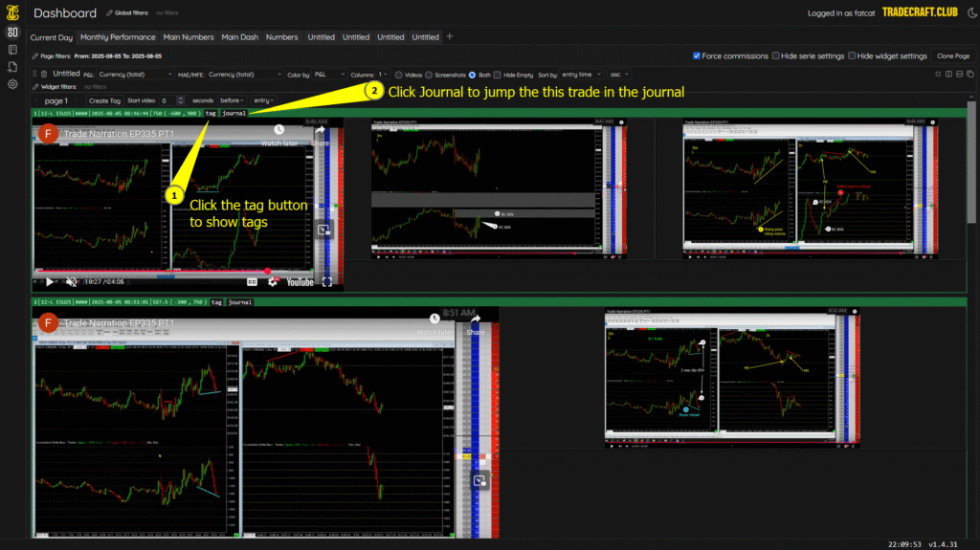980x550 pixels.
Task: Click the Clone Page button
Action: (953, 56)
